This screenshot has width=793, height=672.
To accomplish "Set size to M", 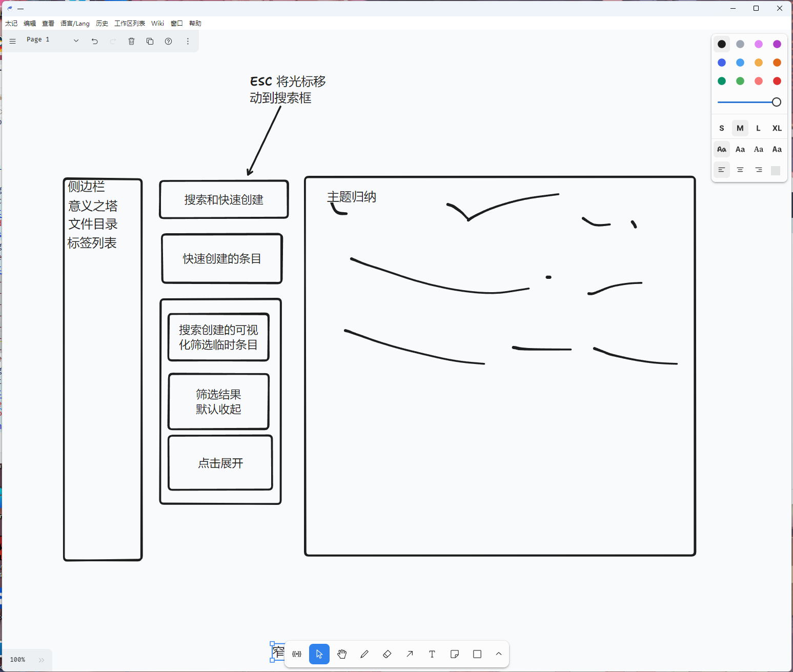I will click(740, 128).
